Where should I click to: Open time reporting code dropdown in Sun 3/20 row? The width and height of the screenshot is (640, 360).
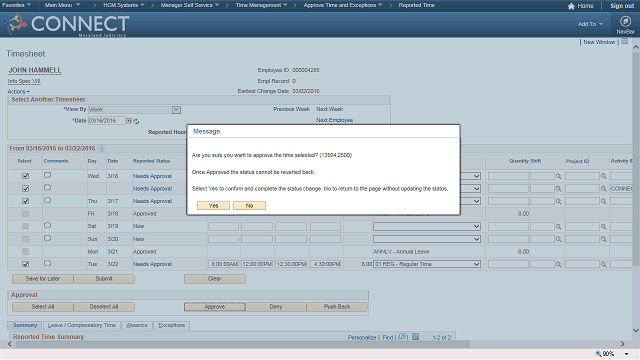tap(427, 239)
